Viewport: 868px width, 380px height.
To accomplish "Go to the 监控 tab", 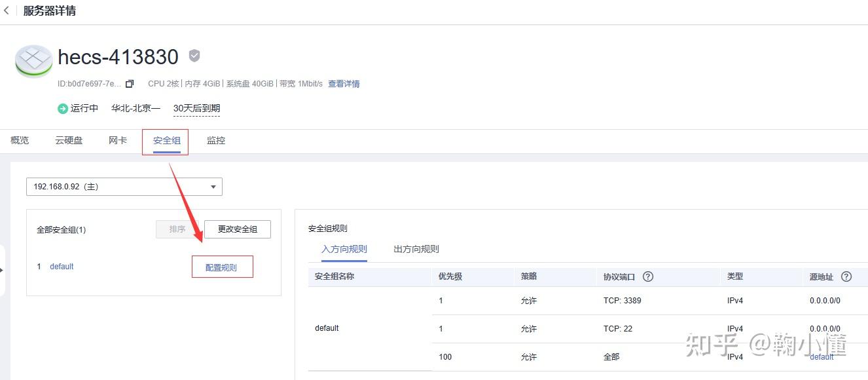I will [x=216, y=140].
